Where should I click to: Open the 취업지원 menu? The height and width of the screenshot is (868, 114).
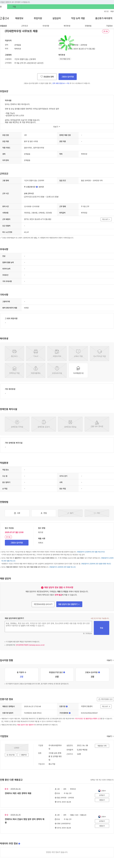(x=38, y=18)
